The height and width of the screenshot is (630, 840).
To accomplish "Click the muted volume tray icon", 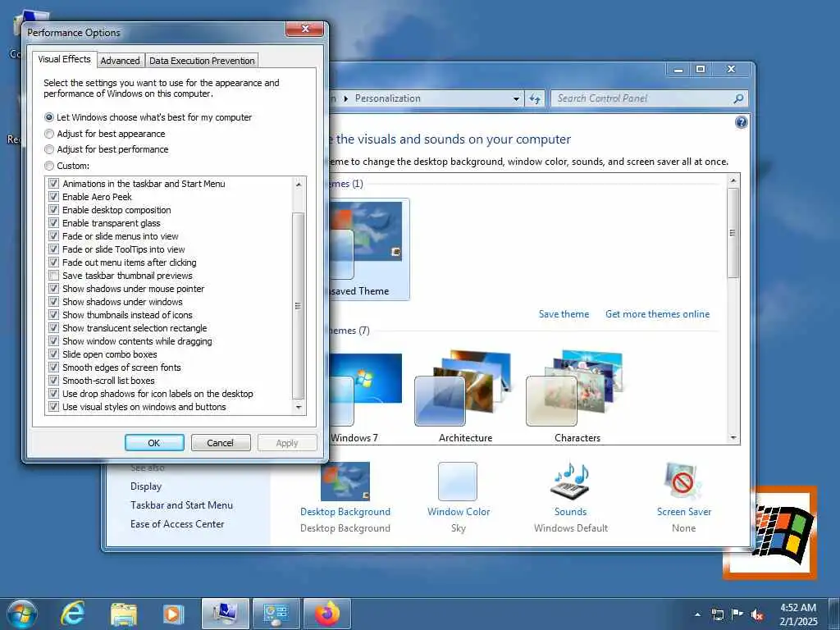I will click(x=756, y=614).
